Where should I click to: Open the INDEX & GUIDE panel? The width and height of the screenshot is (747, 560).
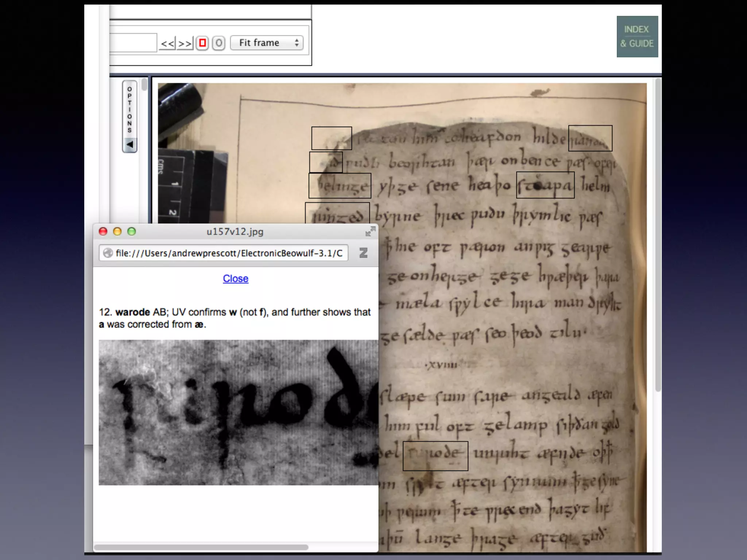(x=637, y=36)
